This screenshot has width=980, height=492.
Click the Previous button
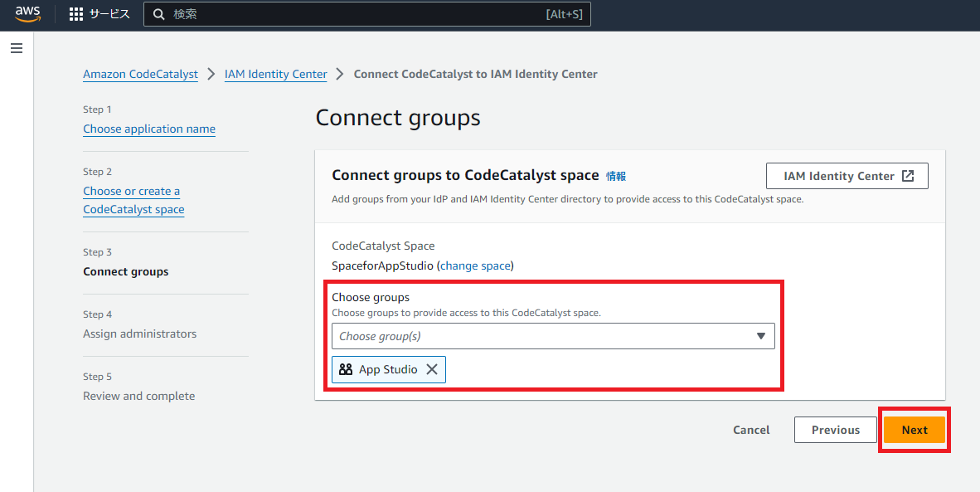click(836, 430)
